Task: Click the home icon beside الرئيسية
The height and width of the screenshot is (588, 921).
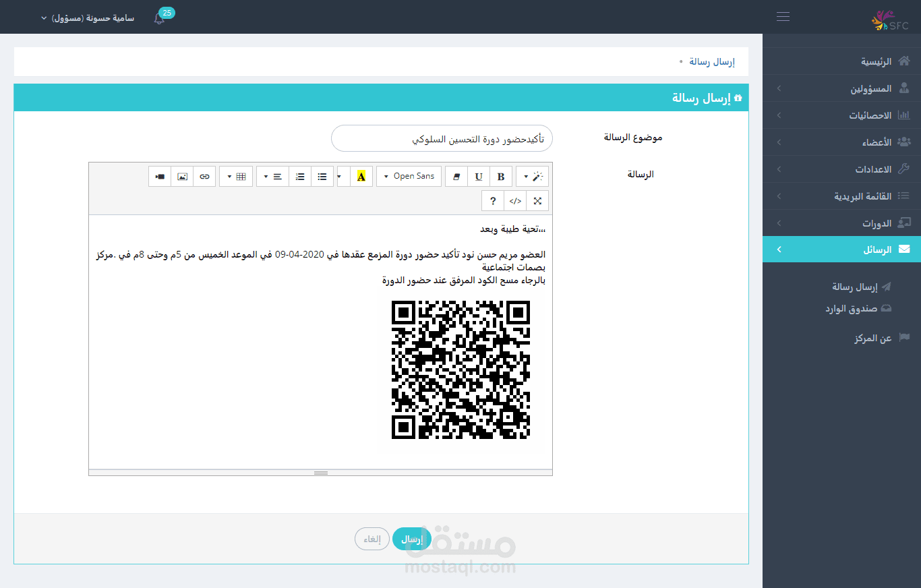Action: pyautogui.click(x=904, y=61)
